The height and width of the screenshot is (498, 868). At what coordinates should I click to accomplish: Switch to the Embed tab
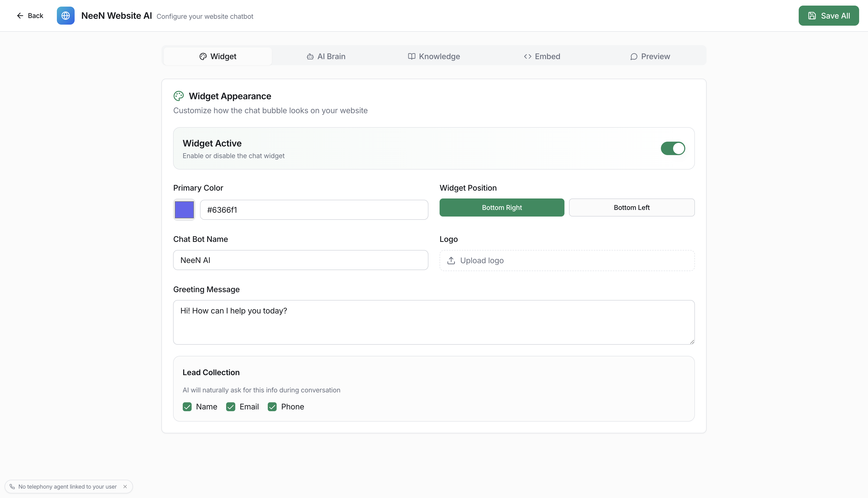542,56
